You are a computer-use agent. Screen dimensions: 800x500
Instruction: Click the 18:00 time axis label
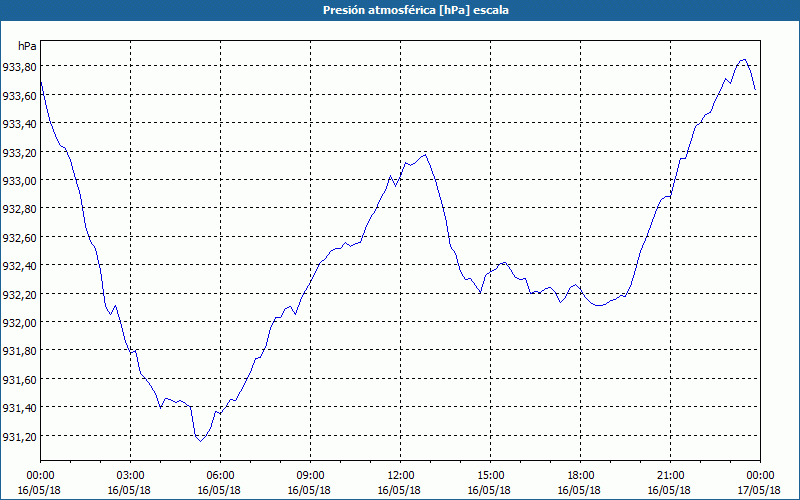(x=580, y=476)
